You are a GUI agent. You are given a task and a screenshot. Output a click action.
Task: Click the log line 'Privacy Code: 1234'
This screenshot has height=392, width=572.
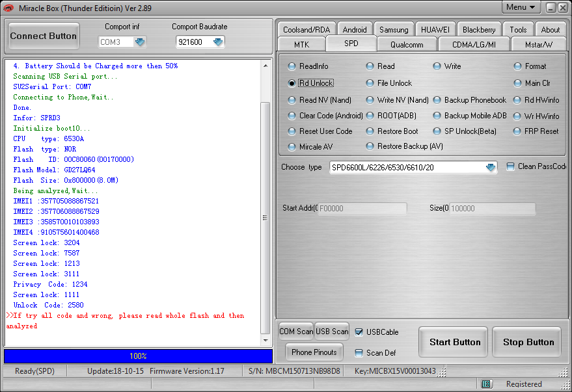coord(50,285)
